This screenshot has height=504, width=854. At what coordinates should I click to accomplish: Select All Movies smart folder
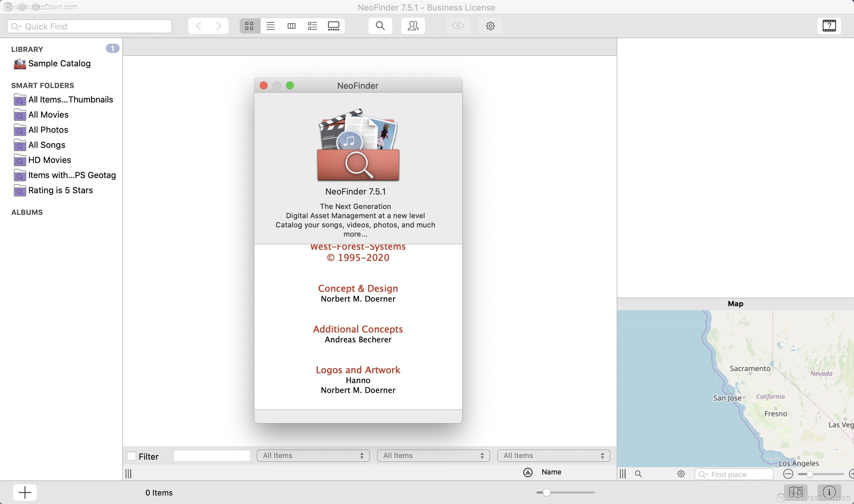pyautogui.click(x=48, y=115)
